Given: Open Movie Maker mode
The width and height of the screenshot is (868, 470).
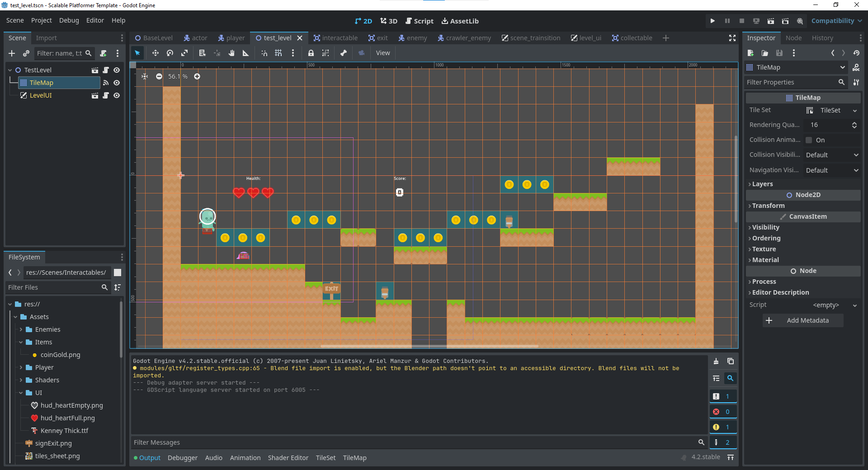Looking at the screenshot, I should pos(800,21).
